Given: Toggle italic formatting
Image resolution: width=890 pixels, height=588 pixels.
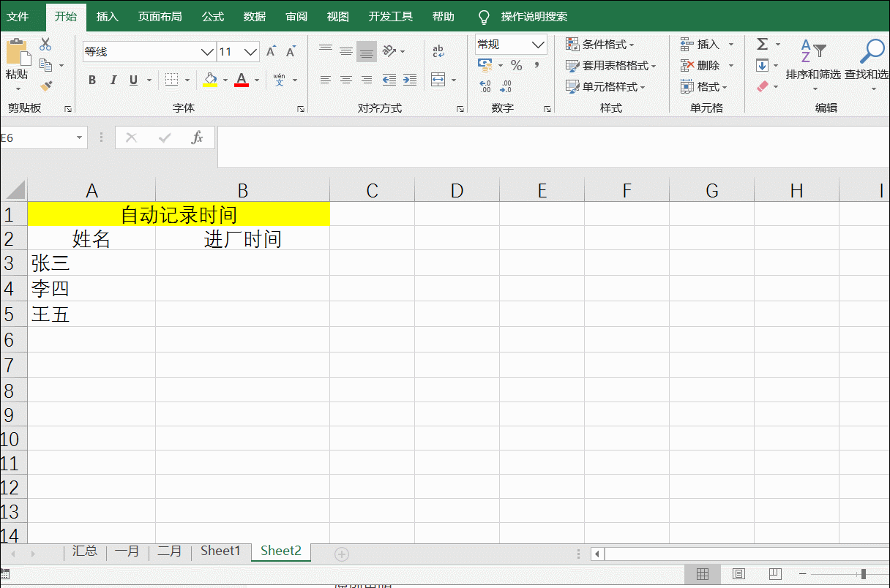Looking at the screenshot, I should pos(113,80).
